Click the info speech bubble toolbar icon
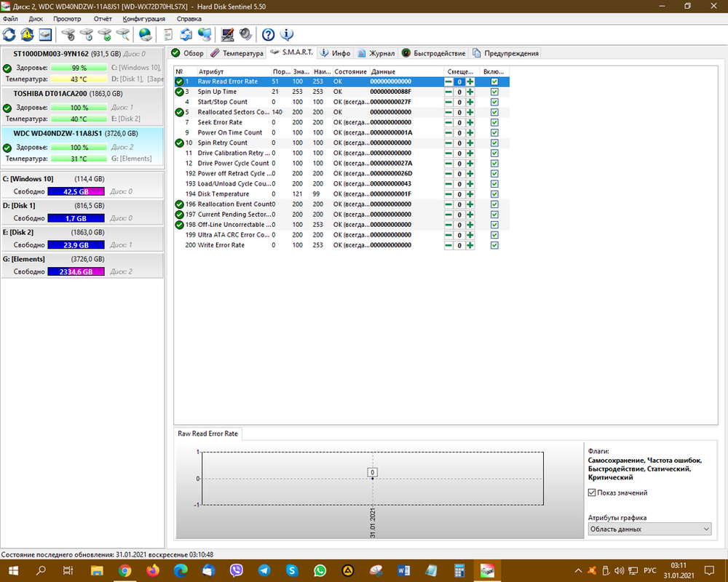 pos(287,34)
